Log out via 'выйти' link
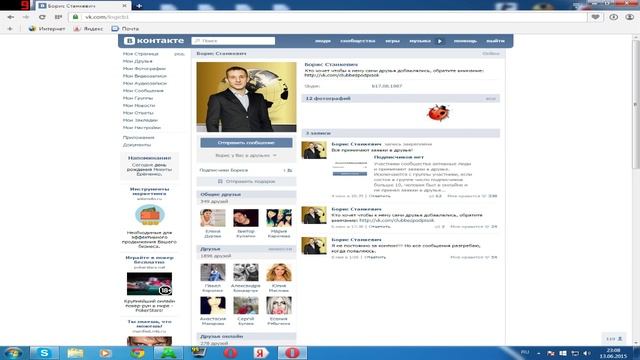 pos(495,41)
